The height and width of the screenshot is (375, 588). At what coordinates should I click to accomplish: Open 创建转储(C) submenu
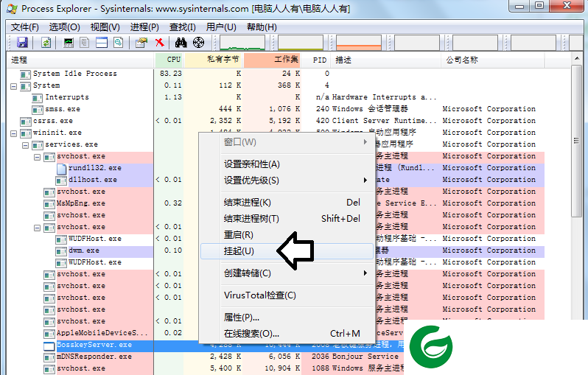[x=287, y=273]
